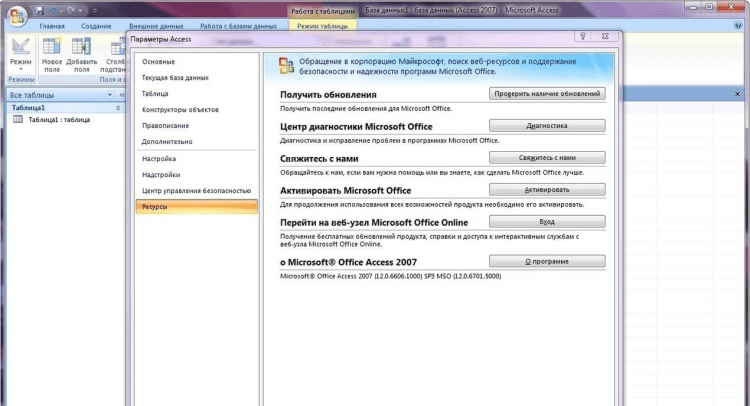Click the Redo icon in quick access toolbar
The image size is (750, 406).
click(71, 10)
